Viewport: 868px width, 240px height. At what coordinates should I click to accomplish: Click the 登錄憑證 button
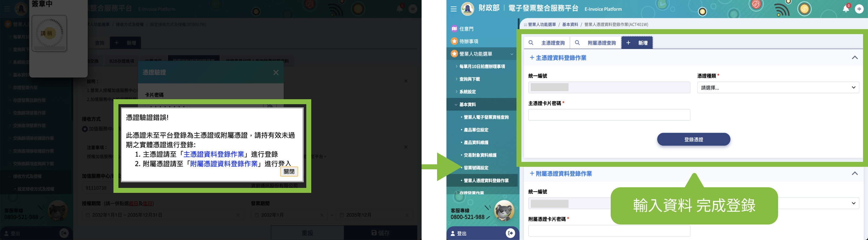coord(693,140)
